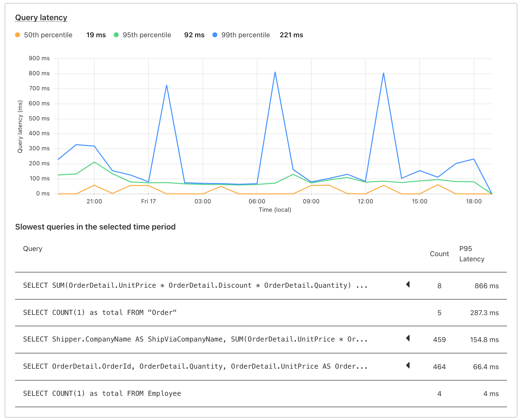Image resolution: width=524 pixels, height=420 pixels.
Task: Expand the OrderDetail.OrderId query disclosure triangle
Action: pyautogui.click(x=408, y=365)
